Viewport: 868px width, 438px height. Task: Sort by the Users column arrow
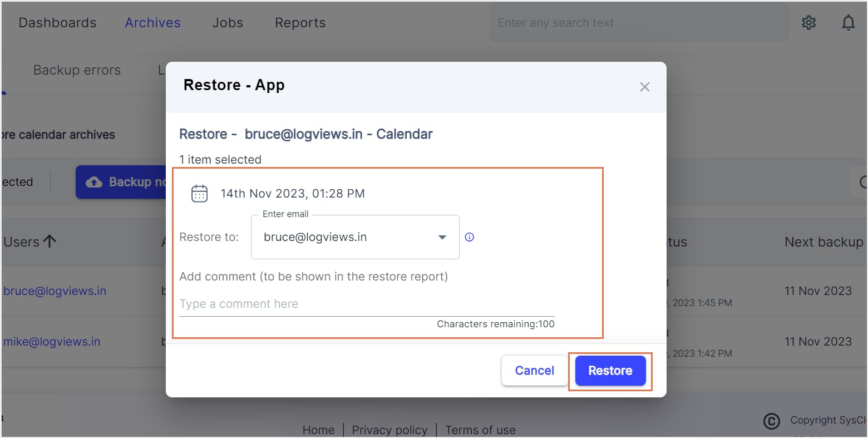50,242
